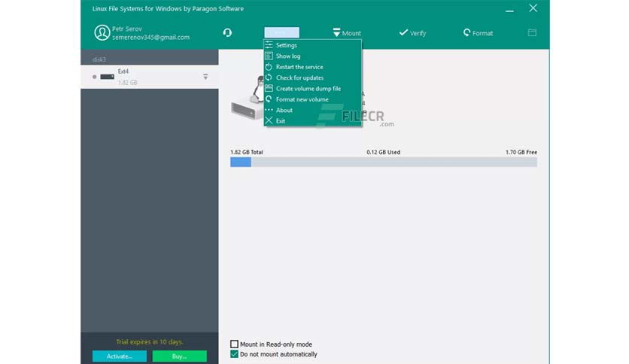Image resolution: width=629 pixels, height=364 pixels.
Task: Click the window layout icon on the toolbar
Action: pyautogui.click(x=532, y=32)
